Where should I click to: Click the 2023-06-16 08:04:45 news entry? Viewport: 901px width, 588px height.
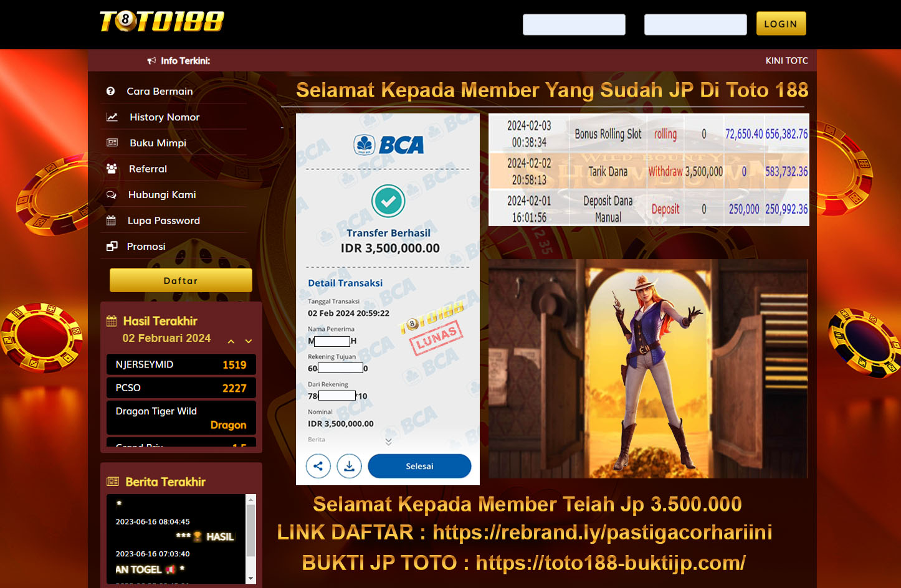coord(153,521)
